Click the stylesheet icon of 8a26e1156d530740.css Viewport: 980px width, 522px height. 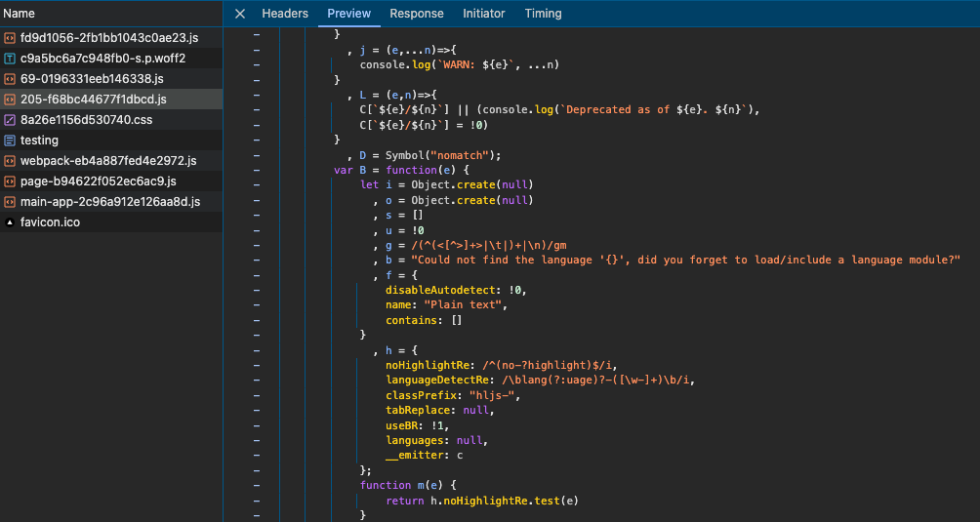pos(10,120)
